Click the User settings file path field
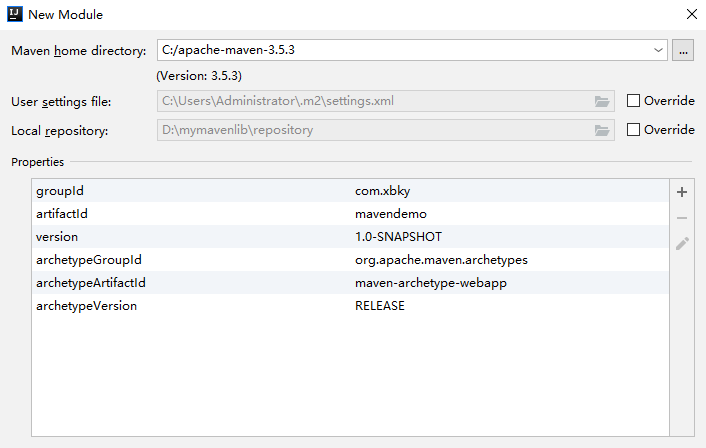Screen dimensions: 706x448 click(x=370, y=101)
